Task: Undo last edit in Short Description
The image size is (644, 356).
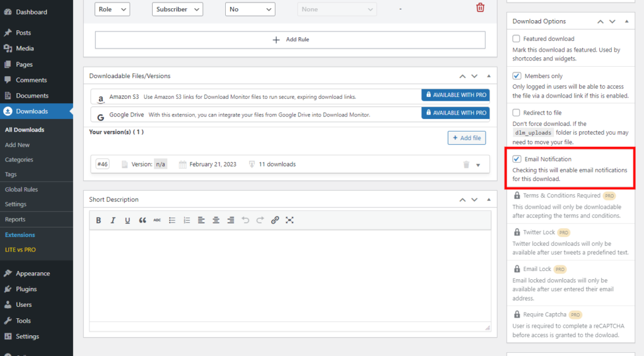Action: coord(245,220)
